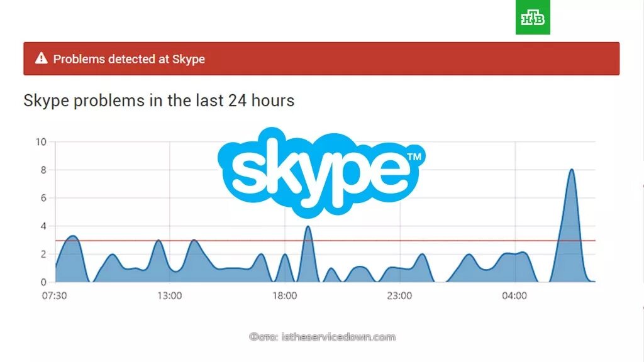Click the peak reaching 4 after 18:00
This screenshot has height=362, width=644.
click(x=308, y=227)
